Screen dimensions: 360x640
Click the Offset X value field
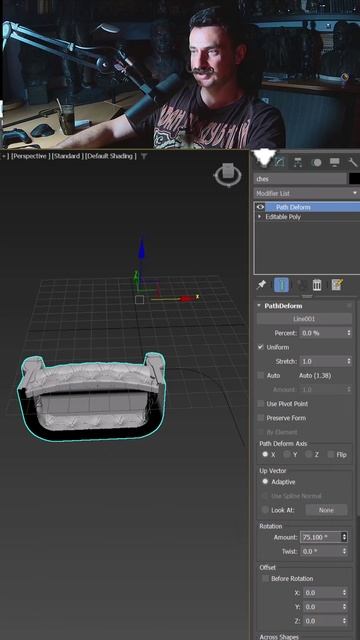click(322, 592)
